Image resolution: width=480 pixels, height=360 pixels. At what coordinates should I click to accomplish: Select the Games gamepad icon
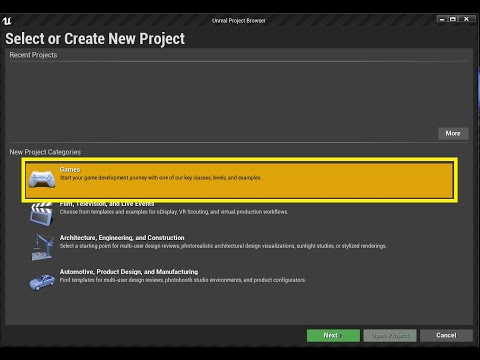(x=42, y=179)
